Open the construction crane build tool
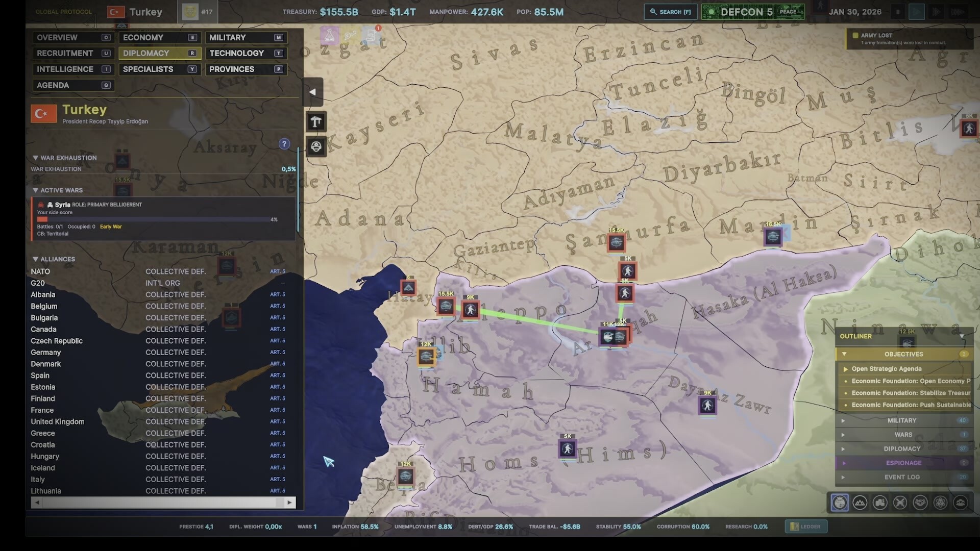This screenshot has height=551, width=980. click(316, 121)
